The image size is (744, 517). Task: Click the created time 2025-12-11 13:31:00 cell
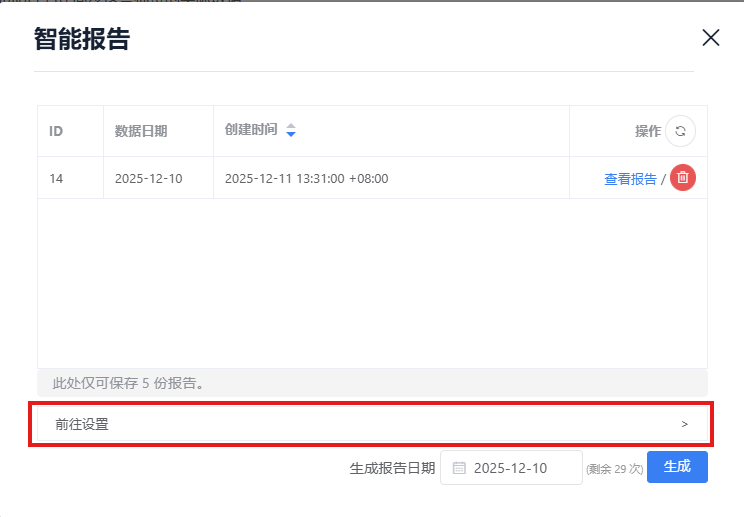[x=306, y=179]
